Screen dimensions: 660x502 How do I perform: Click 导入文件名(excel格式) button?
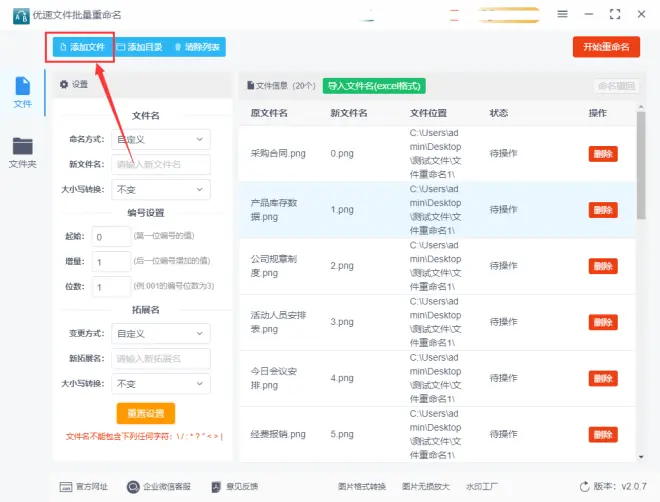tap(374, 86)
